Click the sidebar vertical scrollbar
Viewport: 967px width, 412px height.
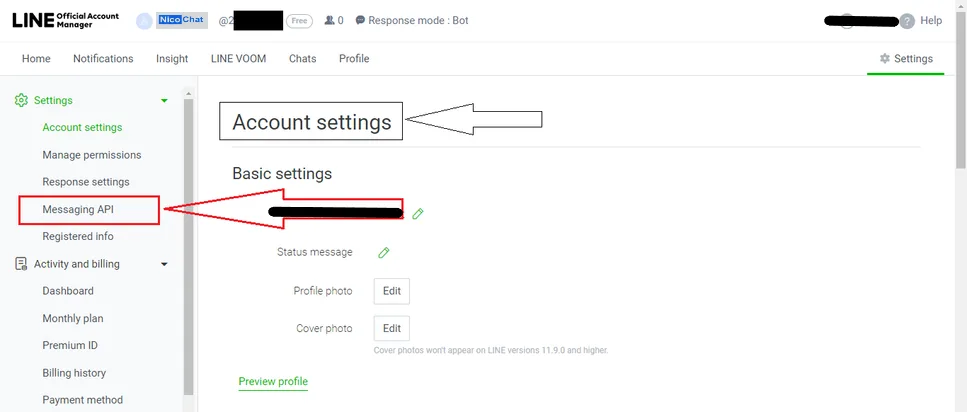[x=188, y=247]
